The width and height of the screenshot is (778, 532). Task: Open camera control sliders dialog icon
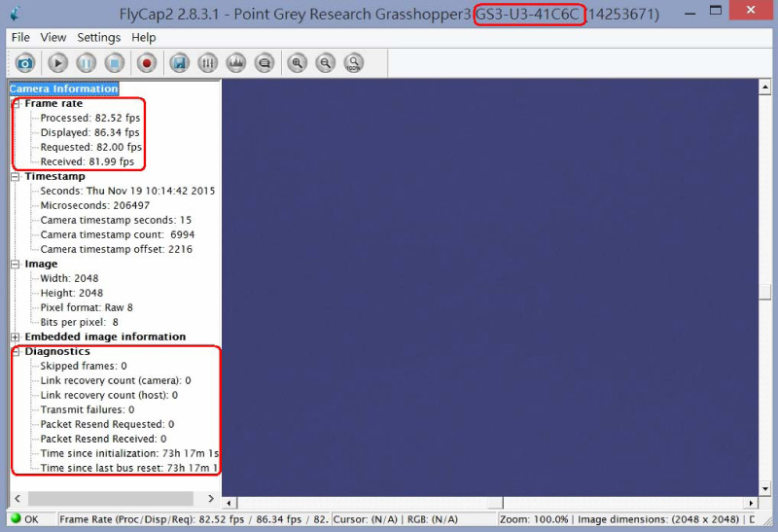click(x=207, y=63)
